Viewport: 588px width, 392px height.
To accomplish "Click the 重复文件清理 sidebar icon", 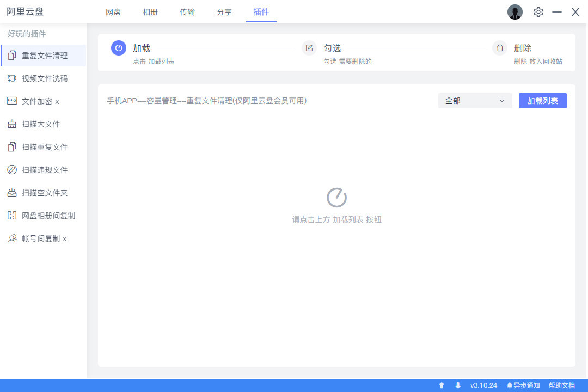I will pyautogui.click(x=12, y=56).
